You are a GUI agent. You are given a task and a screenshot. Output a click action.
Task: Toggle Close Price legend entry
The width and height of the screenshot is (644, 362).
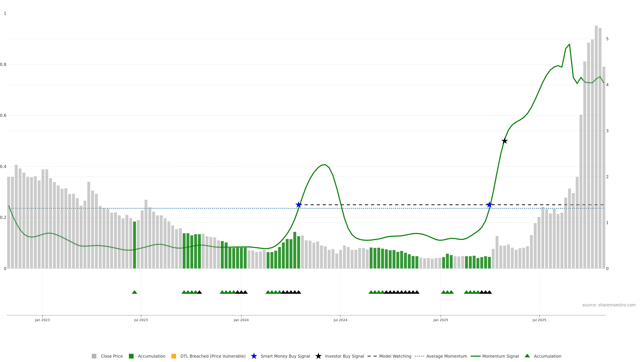[x=112, y=356]
